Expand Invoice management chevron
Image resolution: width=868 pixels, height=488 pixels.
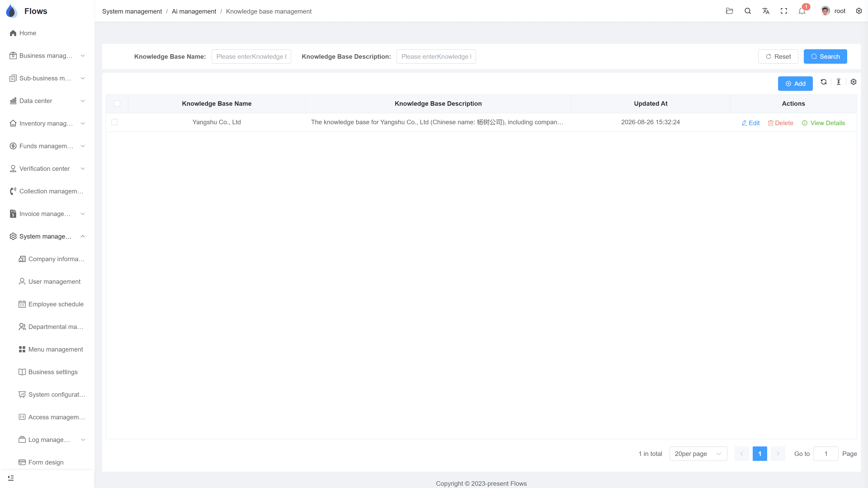(83, 214)
